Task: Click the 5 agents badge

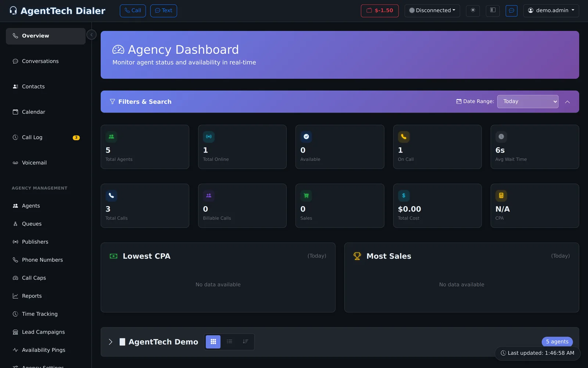Action: click(x=557, y=342)
